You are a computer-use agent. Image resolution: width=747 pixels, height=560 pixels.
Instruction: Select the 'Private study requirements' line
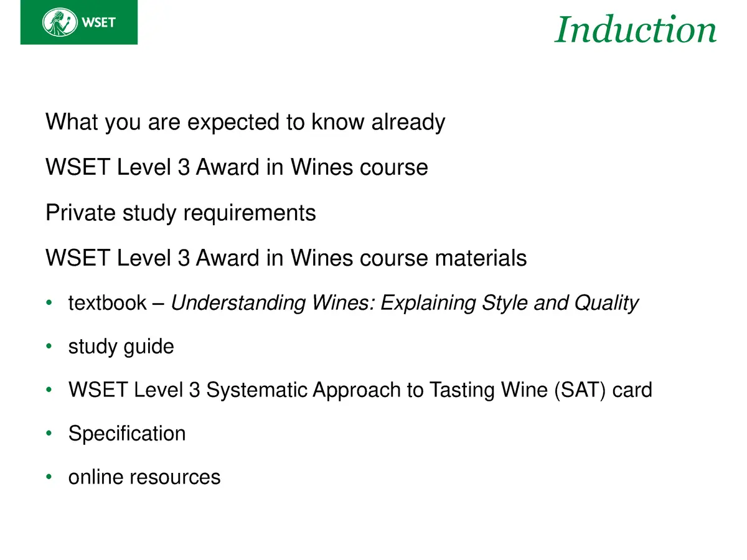181,213
